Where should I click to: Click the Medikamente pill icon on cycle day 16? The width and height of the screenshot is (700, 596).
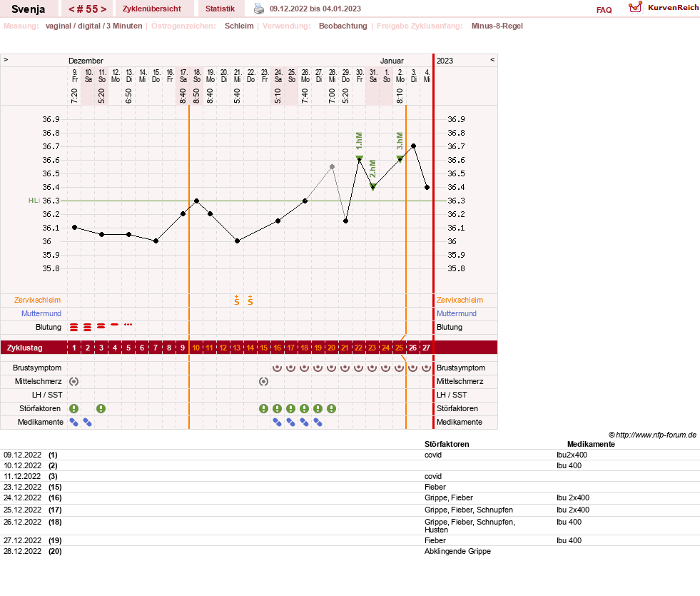pos(278,422)
